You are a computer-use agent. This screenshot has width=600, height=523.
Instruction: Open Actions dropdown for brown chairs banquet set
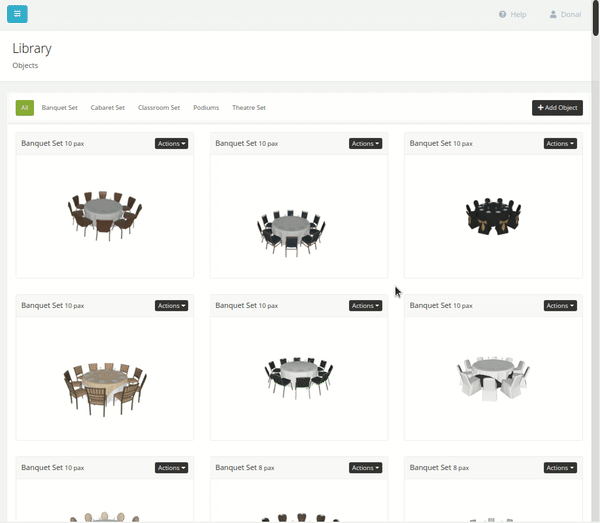(x=171, y=144)
